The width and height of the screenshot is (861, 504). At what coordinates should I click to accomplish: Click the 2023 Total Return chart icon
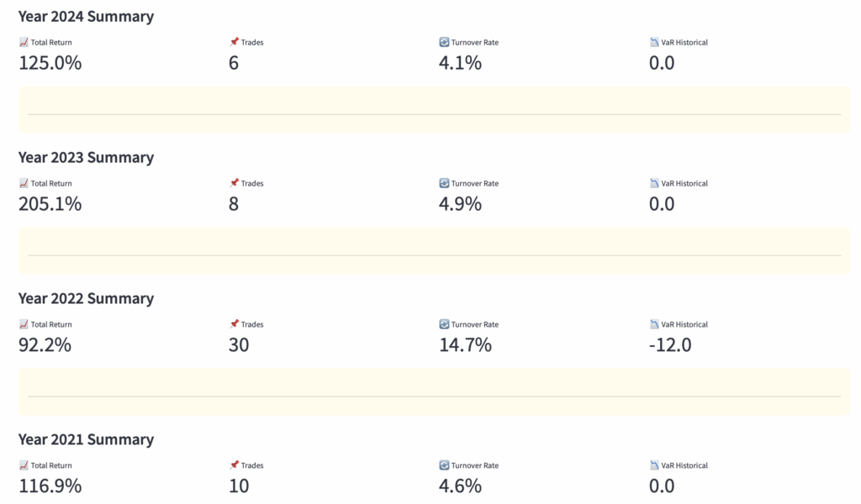pos(24,183)
